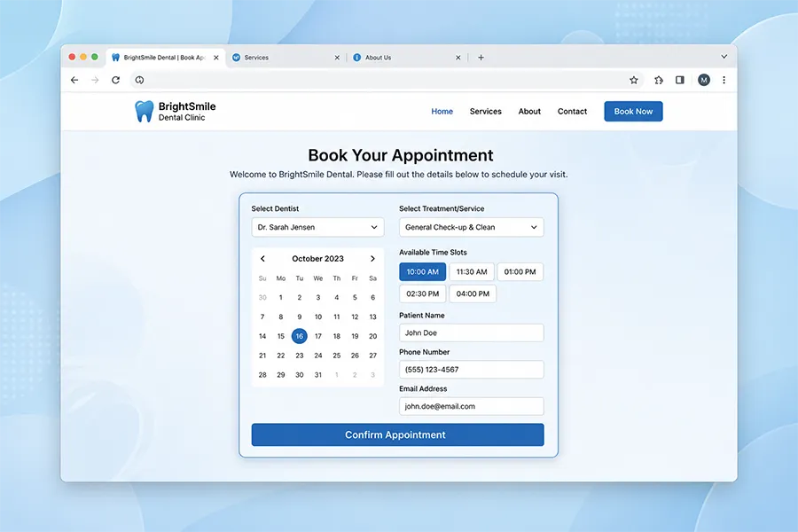Select the 04:00 PM time slot
Image resolution: width=798 pixels, height=532 pixels.
473,293
